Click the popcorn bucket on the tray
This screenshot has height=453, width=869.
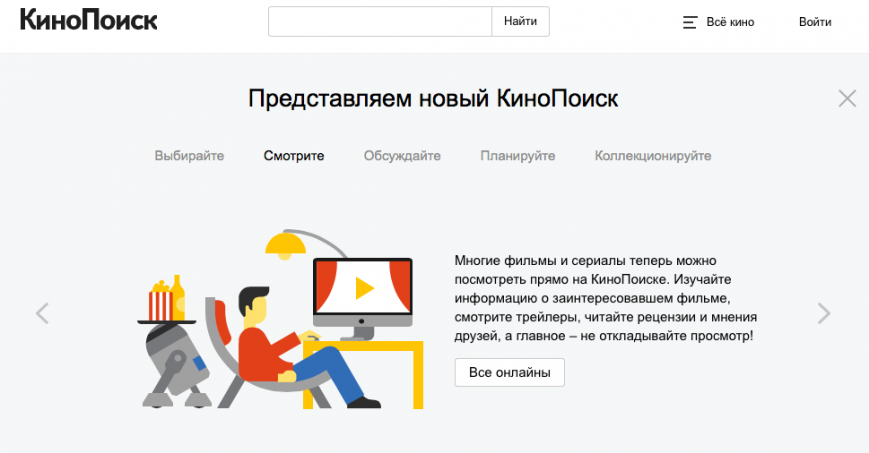(159, 300)
